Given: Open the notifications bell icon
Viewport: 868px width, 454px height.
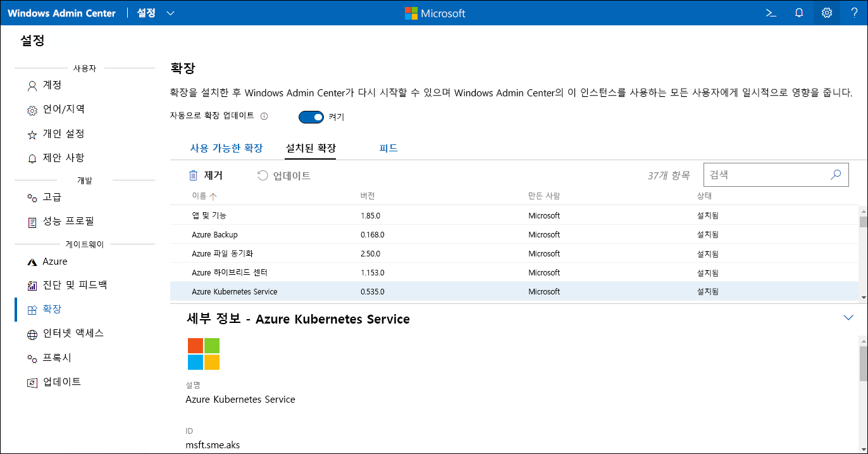Looking at the screenshot, I should [x=799, y=13].
